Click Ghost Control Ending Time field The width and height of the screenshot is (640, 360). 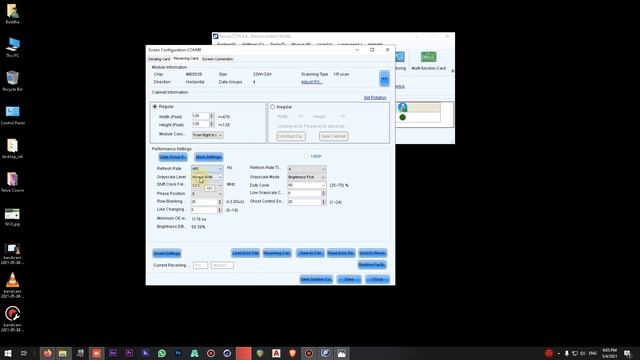pyautogui.click(x=307, y=202)
